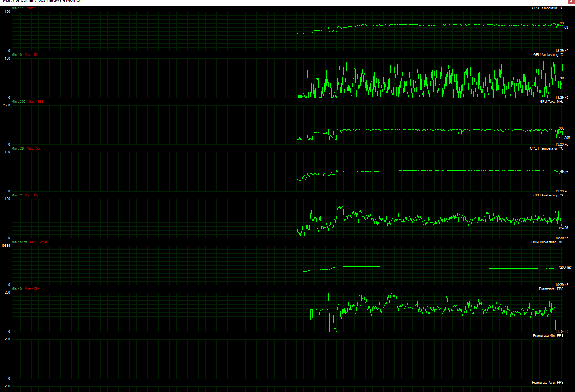This screenshot has width=575, height=392.
Task: Select the 'CPU1 Temperatur, °C' graph label
Action: click(x=546, y=148)
